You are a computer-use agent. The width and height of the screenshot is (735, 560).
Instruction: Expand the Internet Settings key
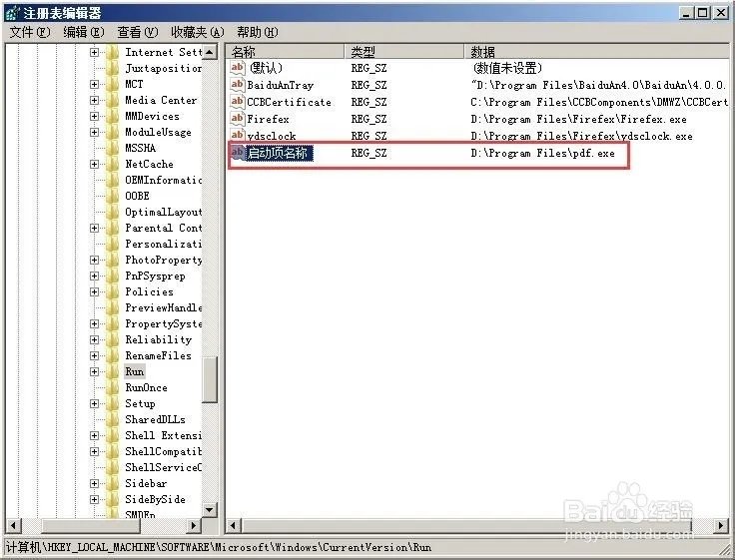click(94, 52)
